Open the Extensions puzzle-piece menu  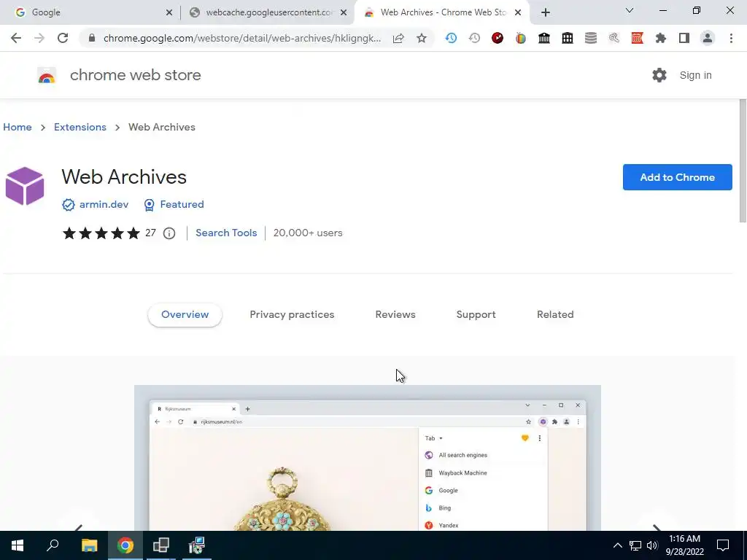[661, 38]
